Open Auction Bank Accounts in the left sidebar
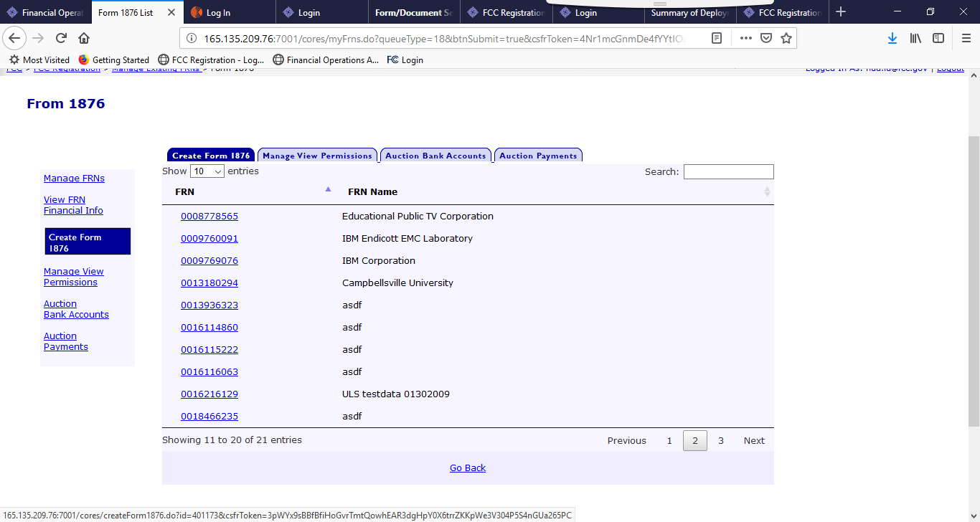The image size is (980, 522). tap(76, 309)
